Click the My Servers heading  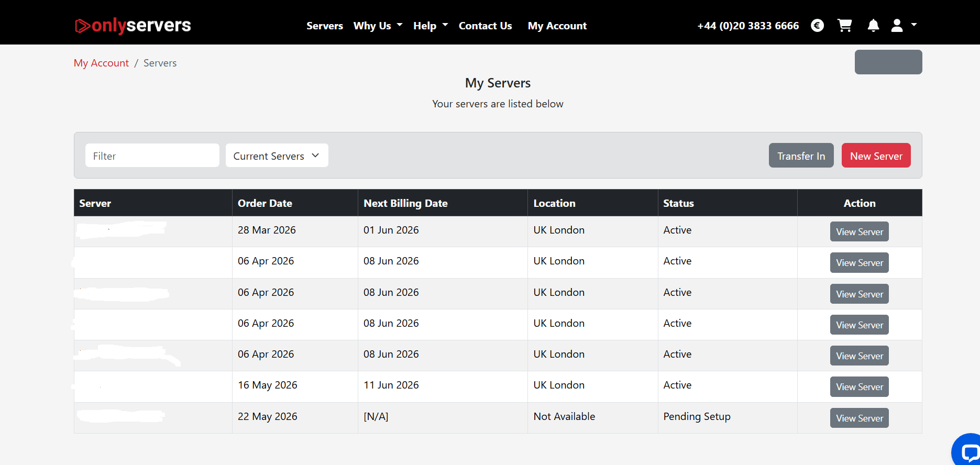[x=498, y=83]
